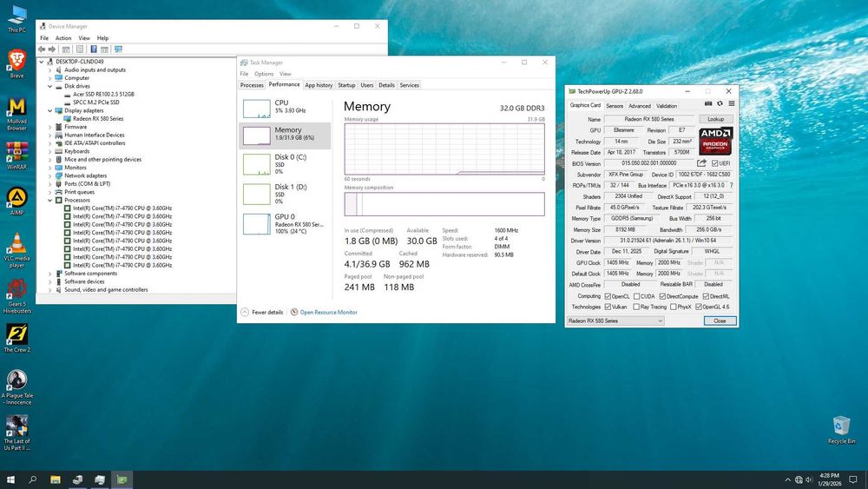868x489 pixels.
Task: Select Disk 0 (C:) in Task Manager sidebar
Action: [285, 164]
